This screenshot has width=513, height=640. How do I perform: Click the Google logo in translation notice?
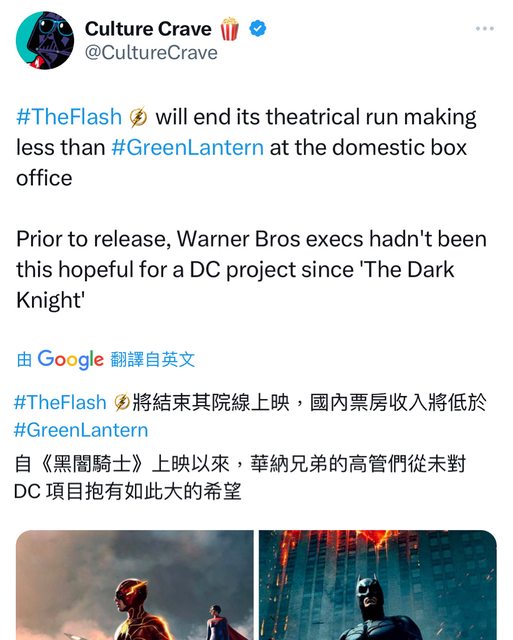(x=71, y=360)
